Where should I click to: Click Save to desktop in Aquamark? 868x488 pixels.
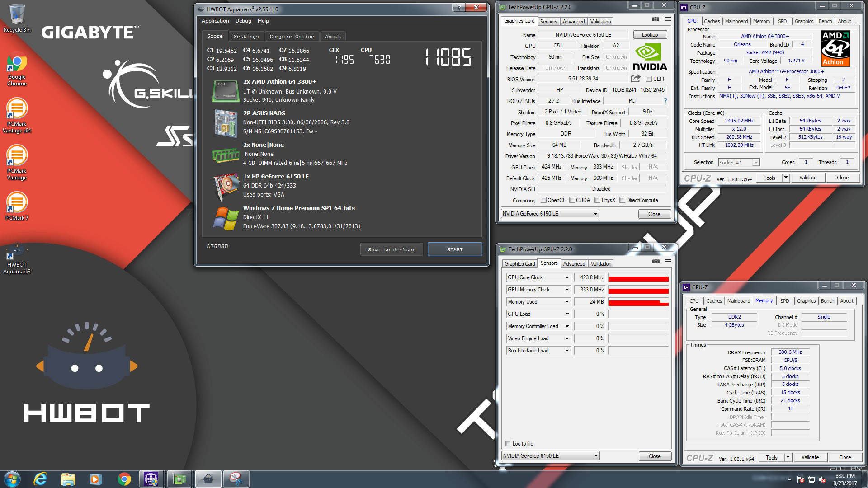click(392, 249)
